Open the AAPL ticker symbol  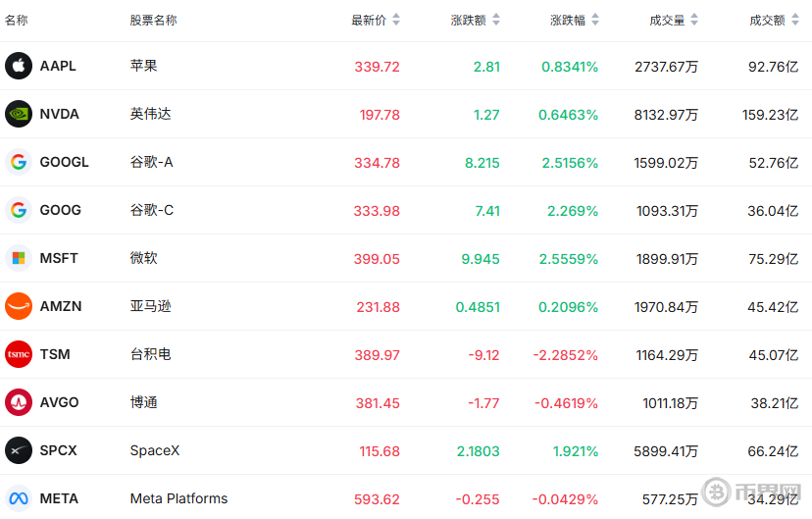tap(58, 67)
